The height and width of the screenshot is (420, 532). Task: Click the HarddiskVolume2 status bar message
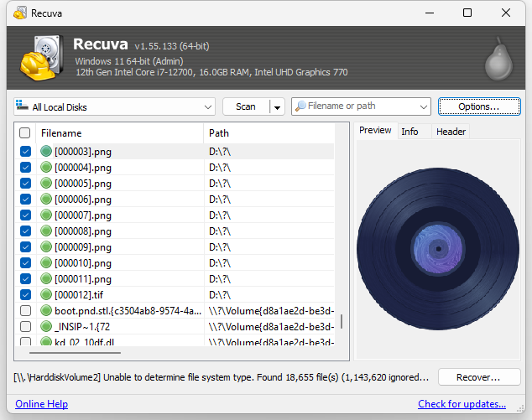tap(222, 377)
